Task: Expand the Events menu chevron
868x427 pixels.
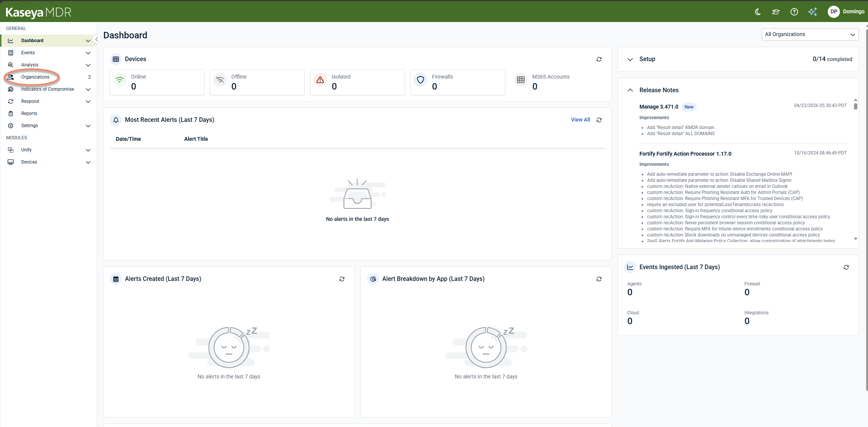Action: 88,53
